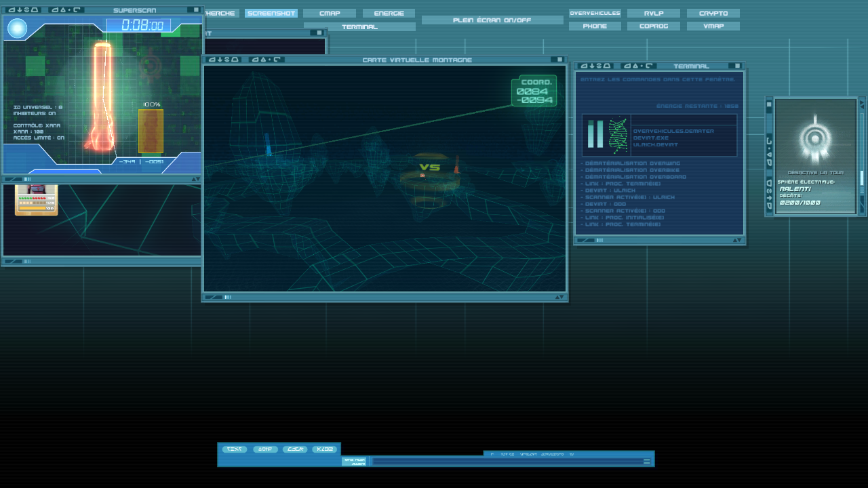Click the partially visible RECHERCHE button

[221, 14]
